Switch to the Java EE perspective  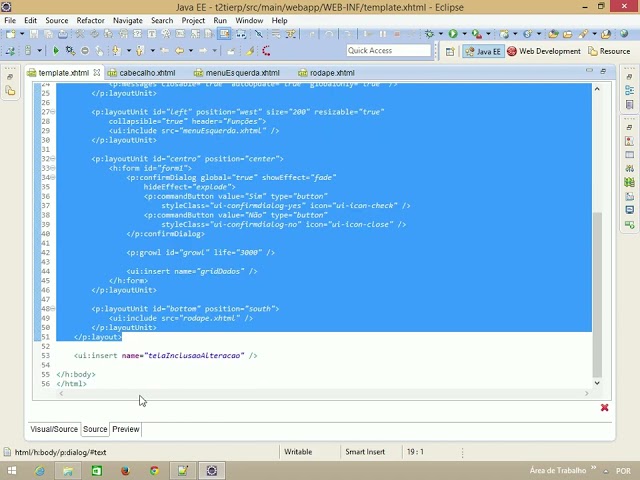tap(483, 51)
